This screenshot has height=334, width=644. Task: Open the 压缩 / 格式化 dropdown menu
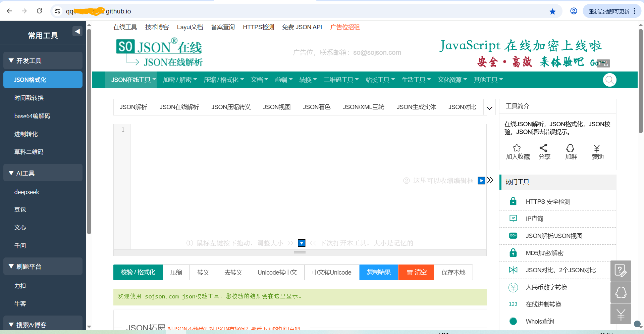[x=224, y=80]
